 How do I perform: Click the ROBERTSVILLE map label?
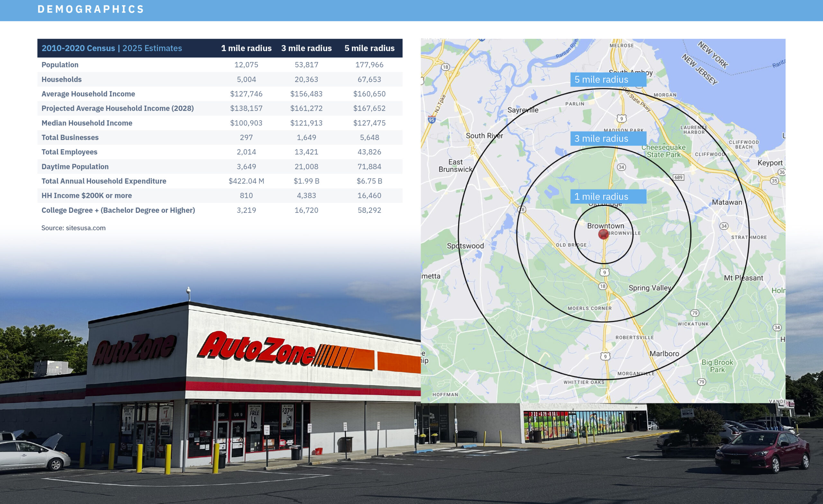click(x=635, y=338)
